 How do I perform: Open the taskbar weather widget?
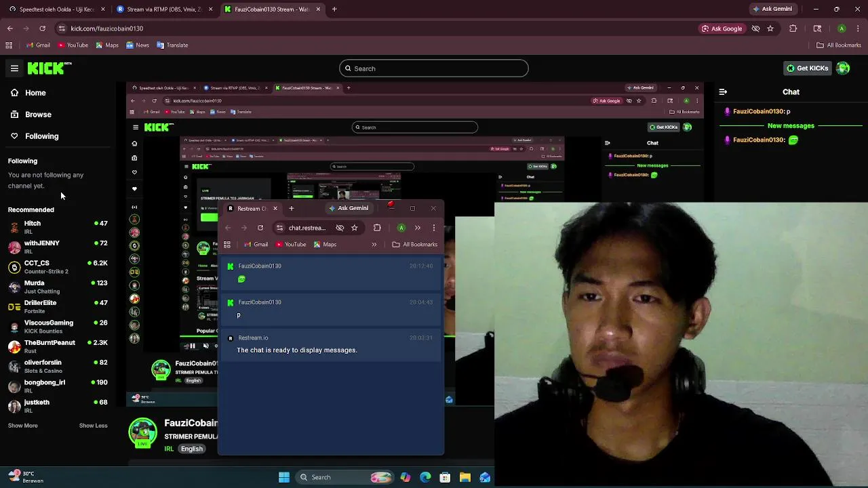click(26, 477)
